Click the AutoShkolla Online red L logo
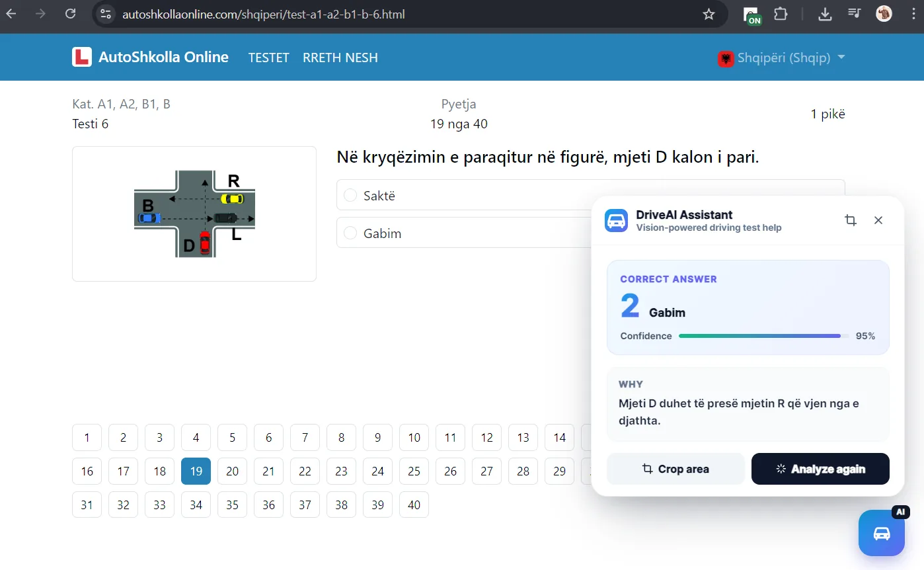The image size is (924, 570). (82, 57)
